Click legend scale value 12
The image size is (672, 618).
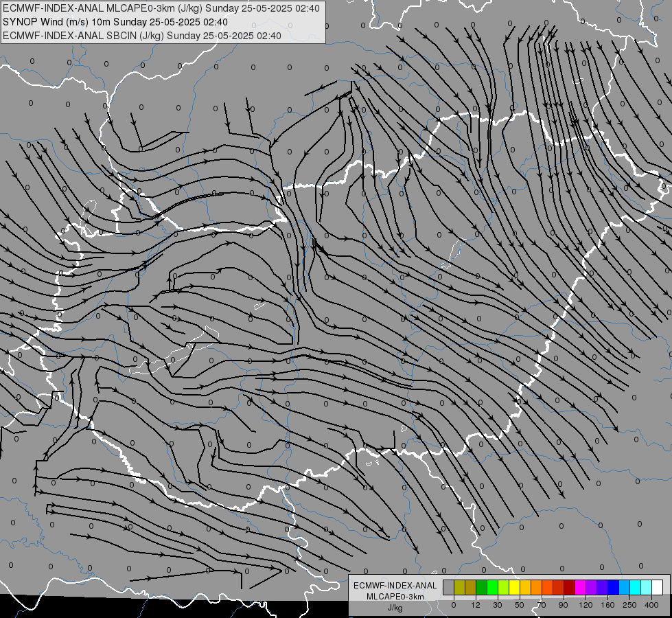[x=476, y=605]
